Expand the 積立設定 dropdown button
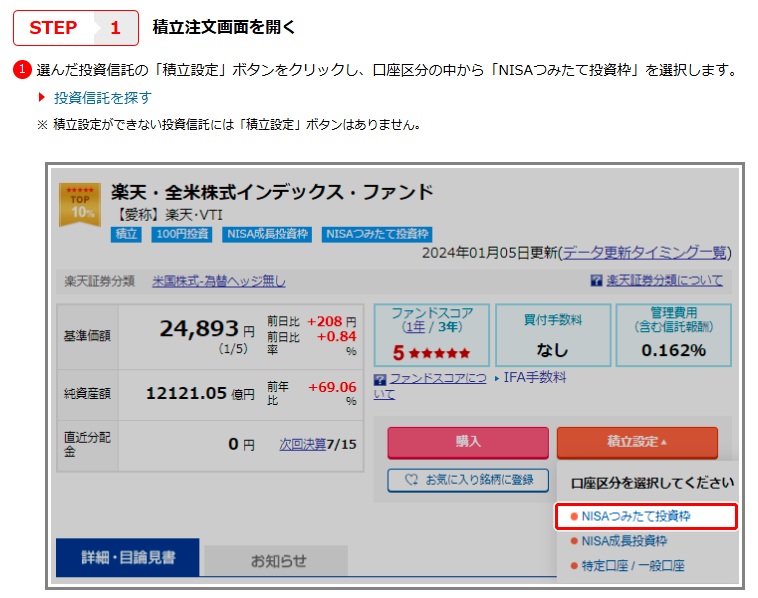The height and width of the screenshot is (598, 758). (x=637, y=442)
